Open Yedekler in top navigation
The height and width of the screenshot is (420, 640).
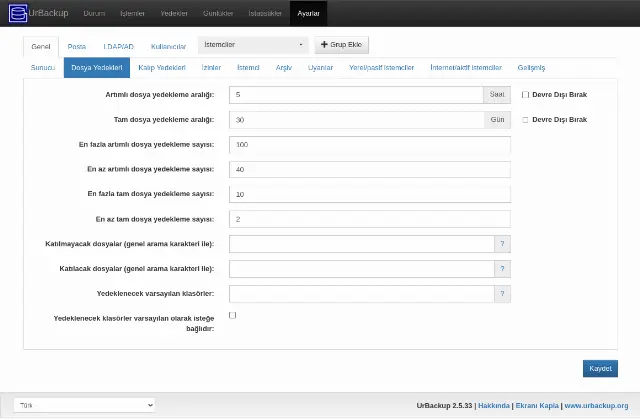(174, 13)
